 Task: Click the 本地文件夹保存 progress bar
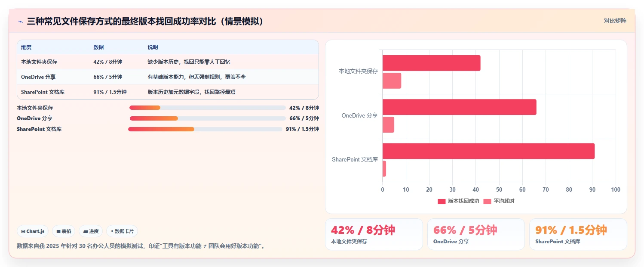pyautogui.click(x=208, y=108)
